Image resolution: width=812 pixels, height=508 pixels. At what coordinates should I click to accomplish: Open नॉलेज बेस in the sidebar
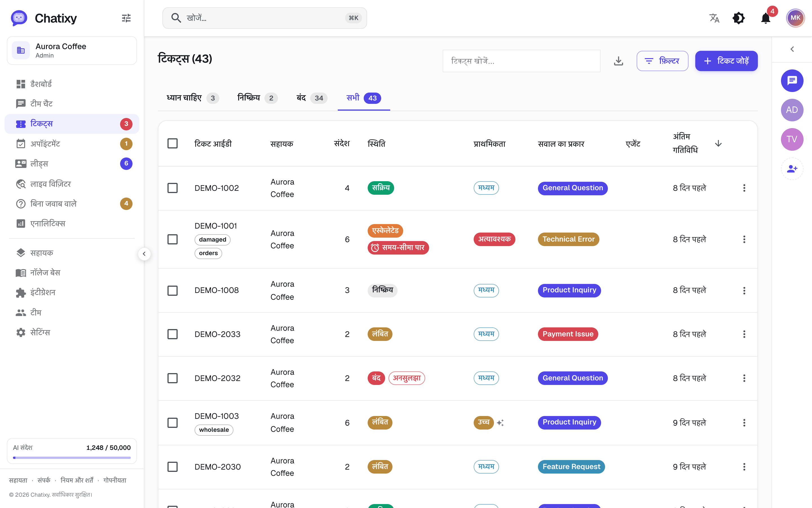click(x=72, y=272)
